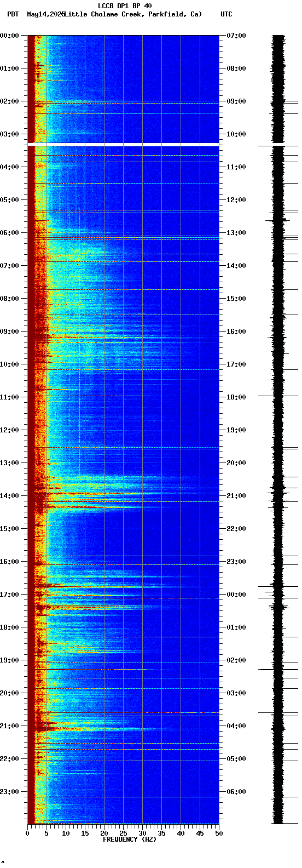Click the 08:00 PDT label on left axis
The width and height of the screenshot is (302, 868).
click(x=9, y=299)
